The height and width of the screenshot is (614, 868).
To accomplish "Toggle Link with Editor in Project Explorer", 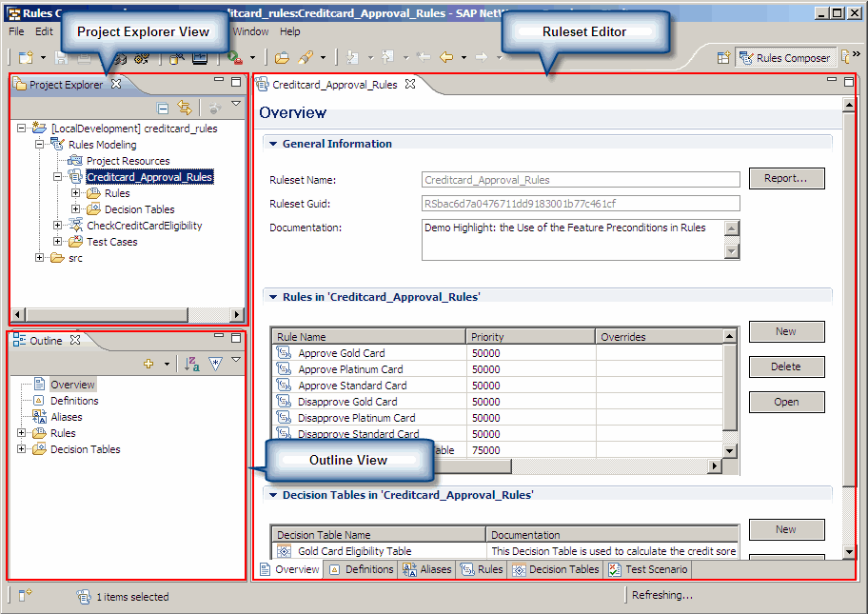I will 185,109.
